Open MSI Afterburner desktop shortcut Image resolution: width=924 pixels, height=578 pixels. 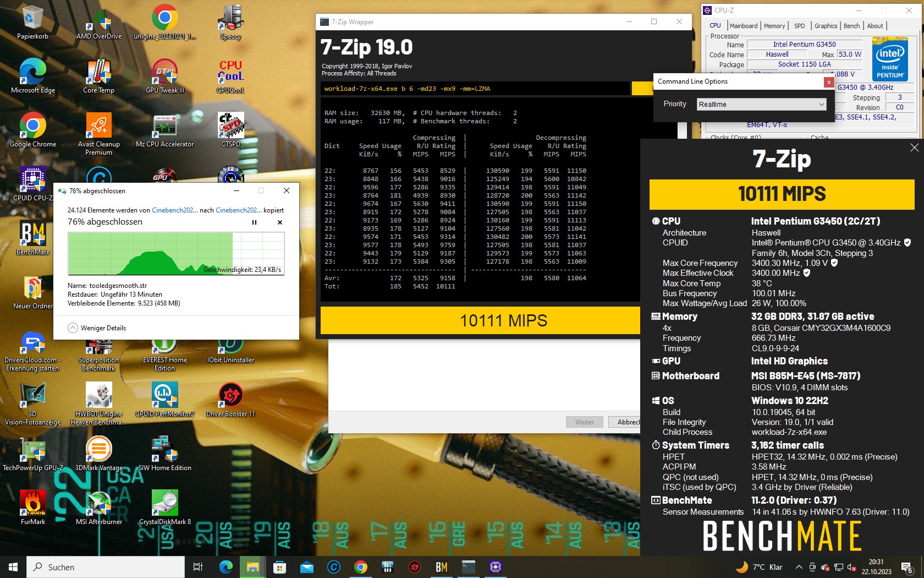coord(99,508)
